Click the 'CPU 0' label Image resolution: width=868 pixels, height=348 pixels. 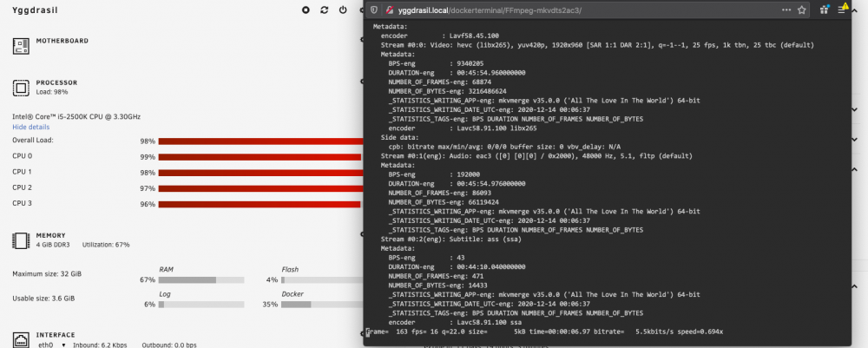click(x=23, y=156)
